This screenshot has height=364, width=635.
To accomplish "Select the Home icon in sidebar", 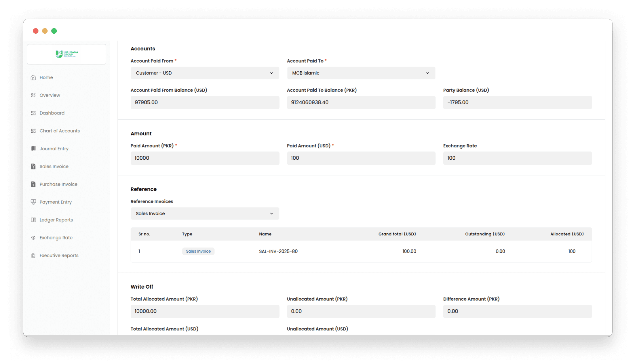I will pyautogui.click(x=33, y=77).
